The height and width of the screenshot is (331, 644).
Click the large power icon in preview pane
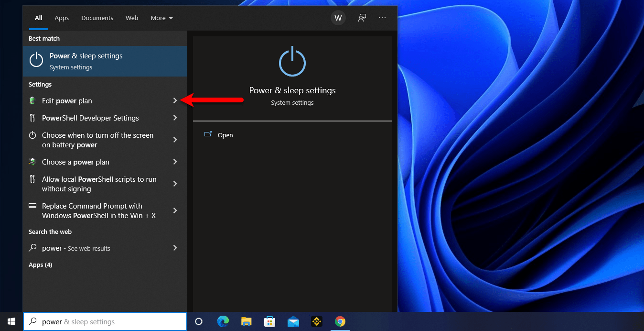point(292,61)
